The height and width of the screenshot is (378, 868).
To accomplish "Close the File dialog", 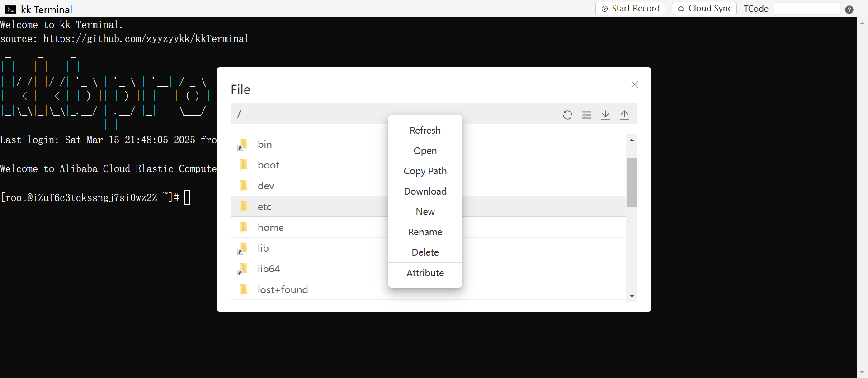I will tap(634, 84).
